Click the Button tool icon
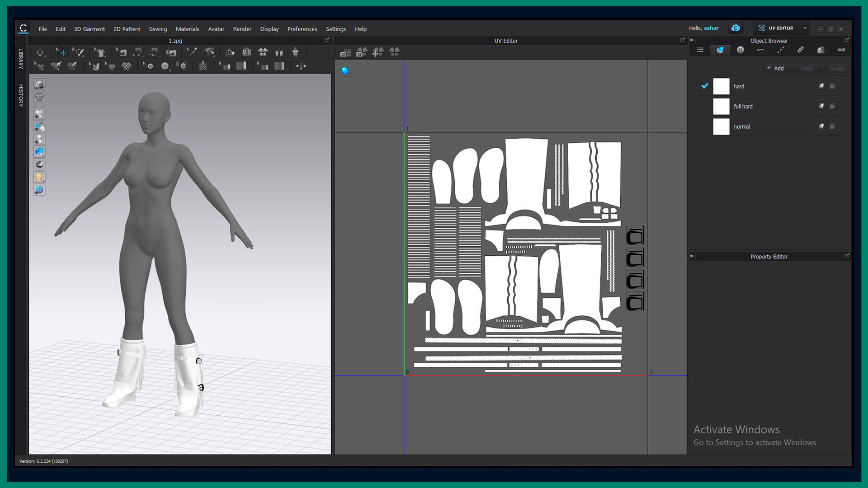 pos(165,66)
